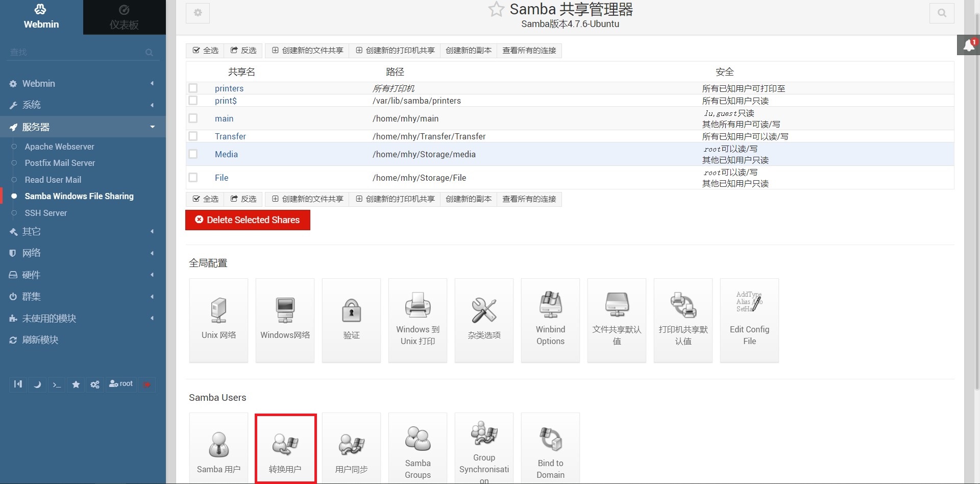Open the 杂类选项 tools icon

484,320
